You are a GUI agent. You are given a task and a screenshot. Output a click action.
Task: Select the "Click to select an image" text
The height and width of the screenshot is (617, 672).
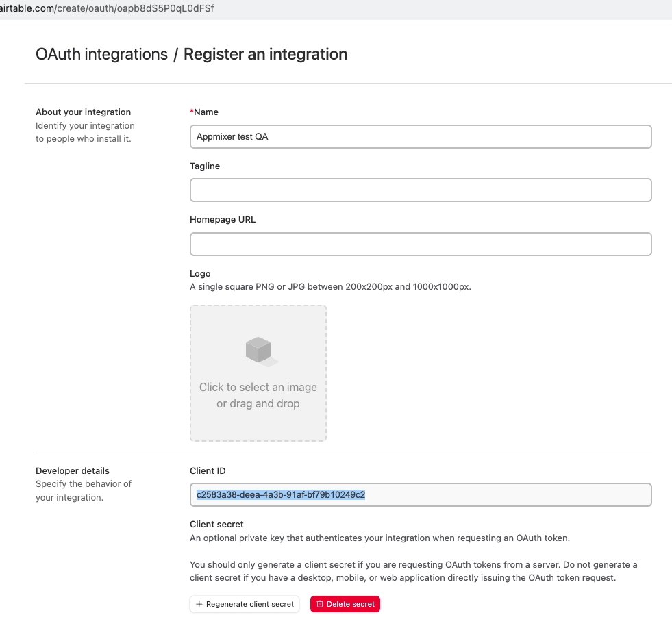(258, 388)
